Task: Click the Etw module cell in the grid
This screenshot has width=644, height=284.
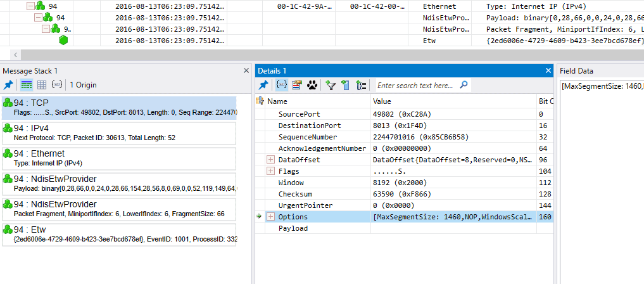Action: pyautogui.click(x=428, y=41)
